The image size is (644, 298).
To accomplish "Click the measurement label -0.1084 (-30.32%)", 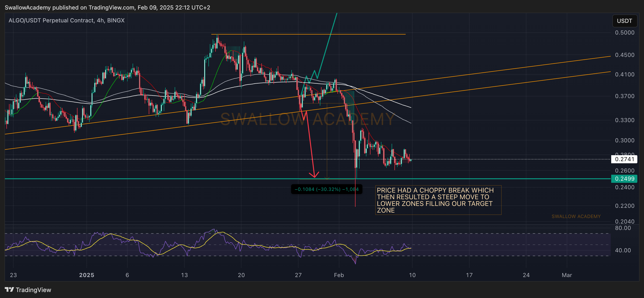I will [327, 189].
